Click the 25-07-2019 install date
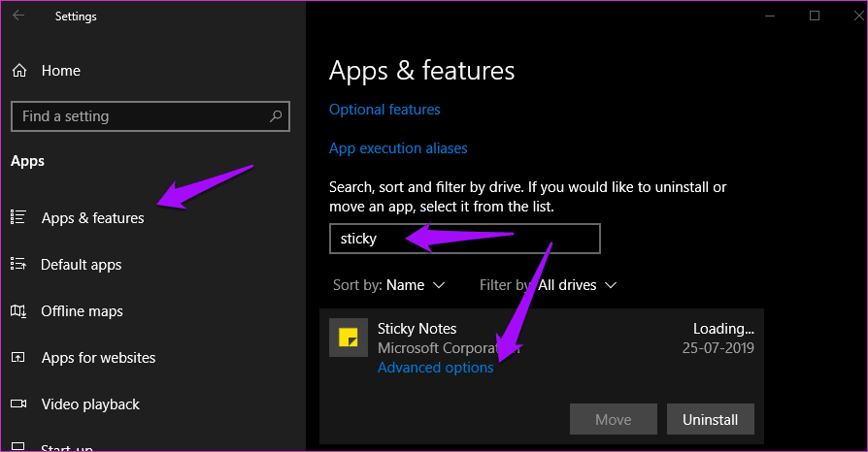Image resolution: width=868 pixels, height=452 pixels. pos(718,348)
